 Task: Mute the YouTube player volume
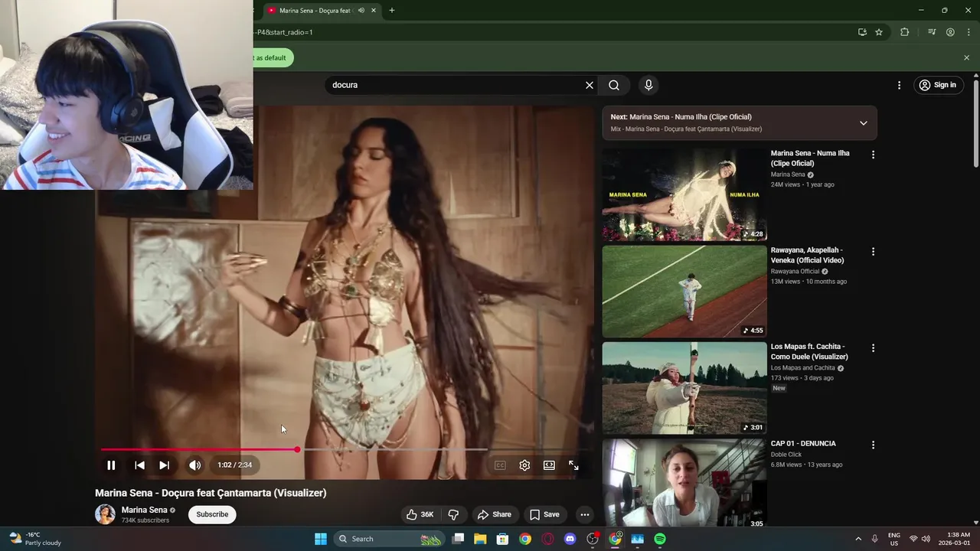tap(195, 465)
